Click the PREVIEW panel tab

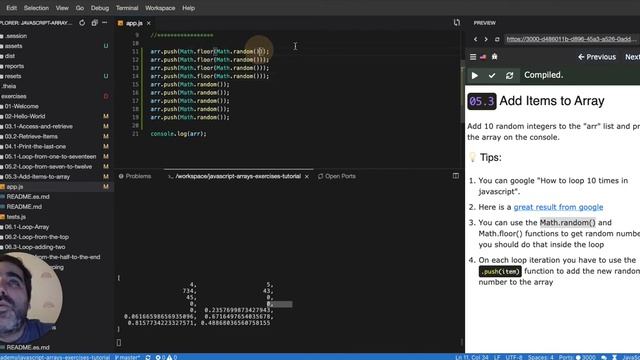(484, 23)
